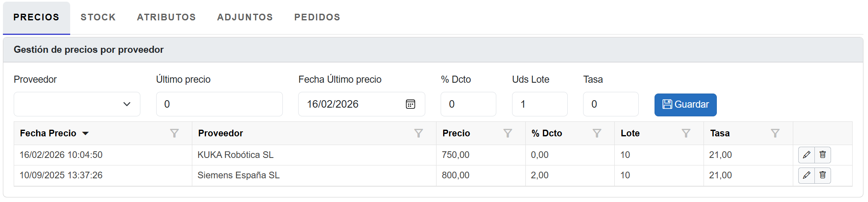Open the Atributos tab
This screenshot has width=868, height=202.
point(166,17)
